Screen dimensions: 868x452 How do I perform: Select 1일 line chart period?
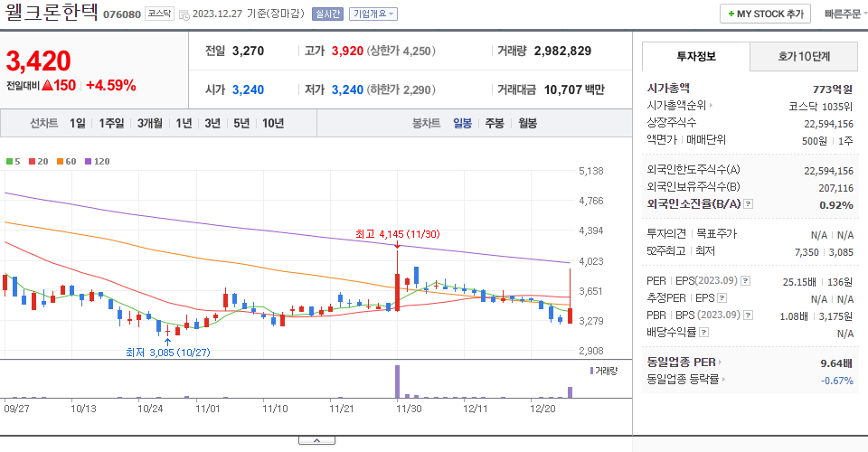click(78, 123)
